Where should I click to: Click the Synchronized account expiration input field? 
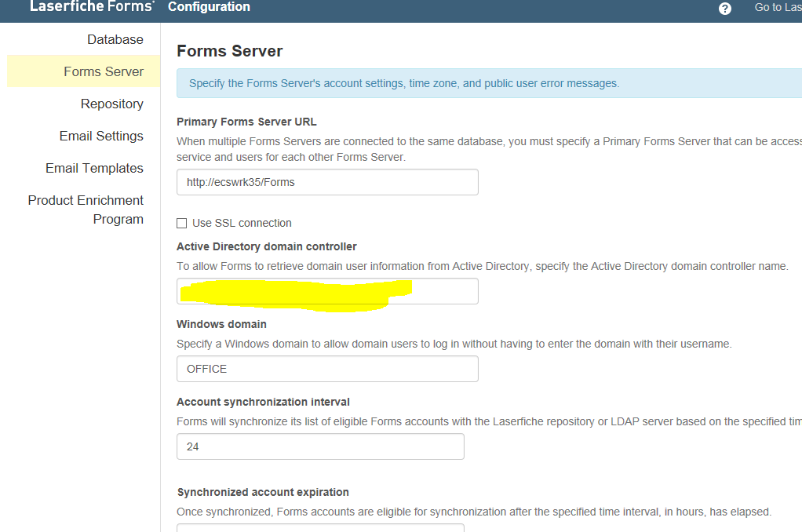click(320, 528)
